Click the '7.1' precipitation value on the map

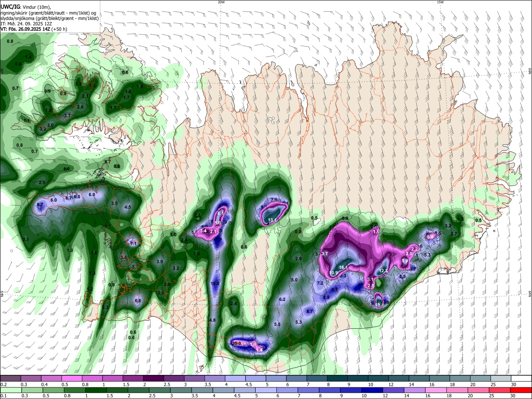(133, 244)
